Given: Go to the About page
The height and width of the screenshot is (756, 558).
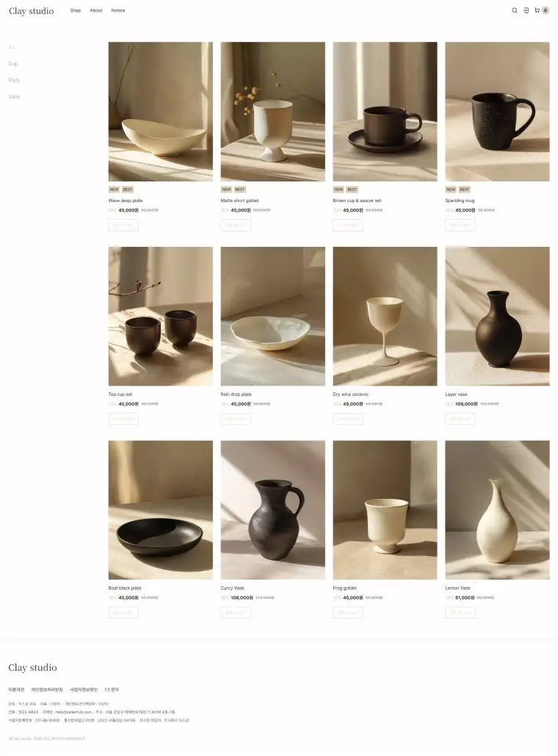Looking at the screenshot, I should (x=96, y=10).
